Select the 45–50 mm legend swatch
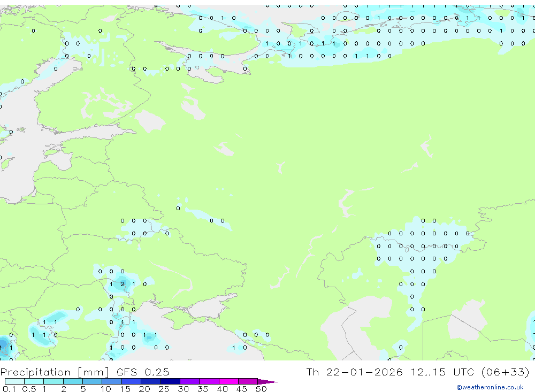 [248, 381]
